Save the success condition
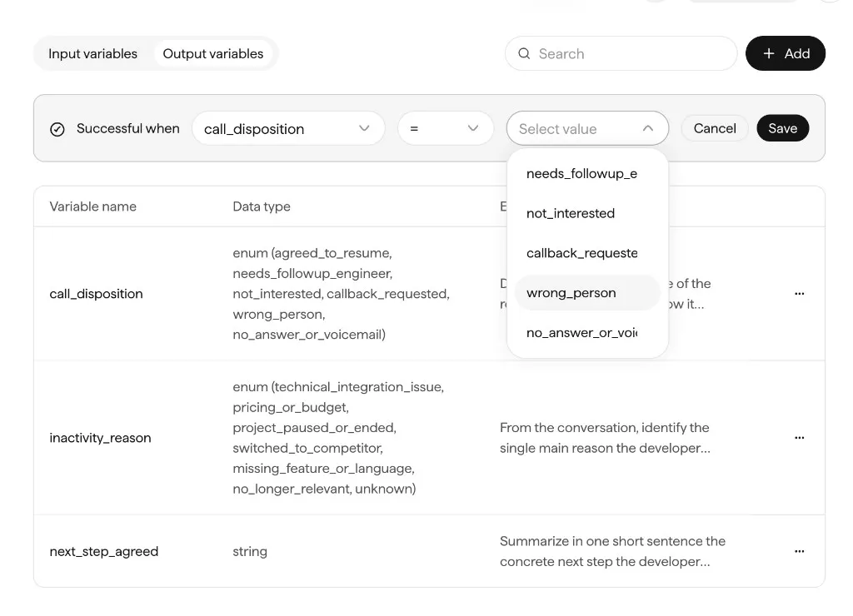This screenshot has height=616, width=853. point(782,128)
